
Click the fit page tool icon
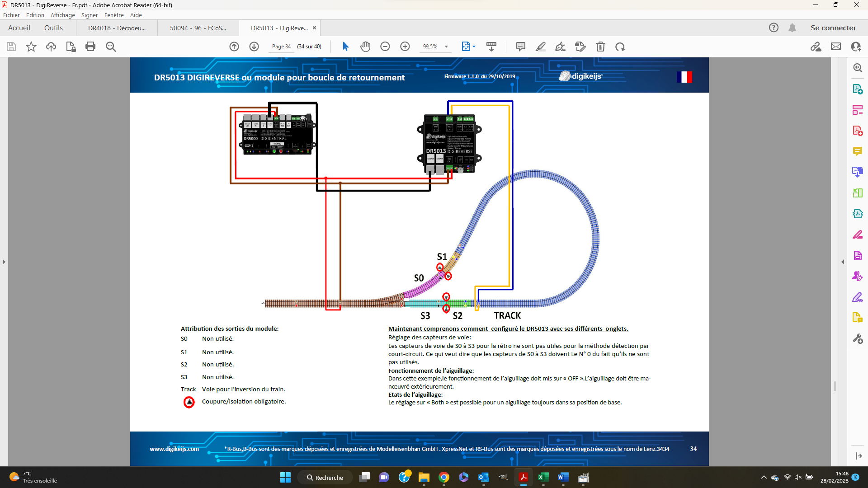(466, 47)
